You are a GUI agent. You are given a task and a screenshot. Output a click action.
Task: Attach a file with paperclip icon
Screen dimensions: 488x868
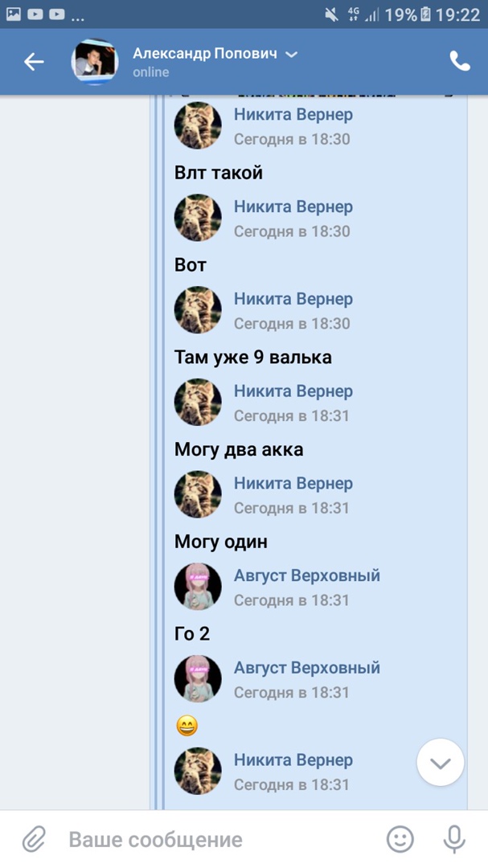pos(33,840)
